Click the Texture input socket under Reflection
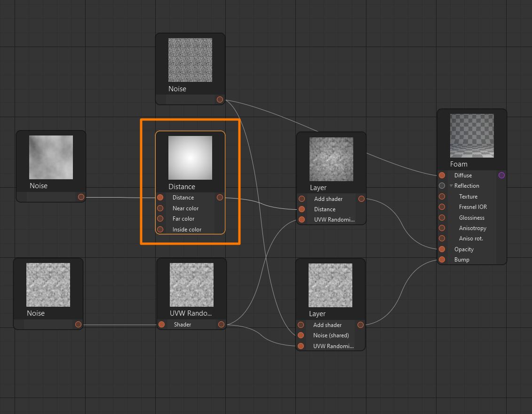The height and width of the screenshot is (414, 532). (x=442, y=197)
